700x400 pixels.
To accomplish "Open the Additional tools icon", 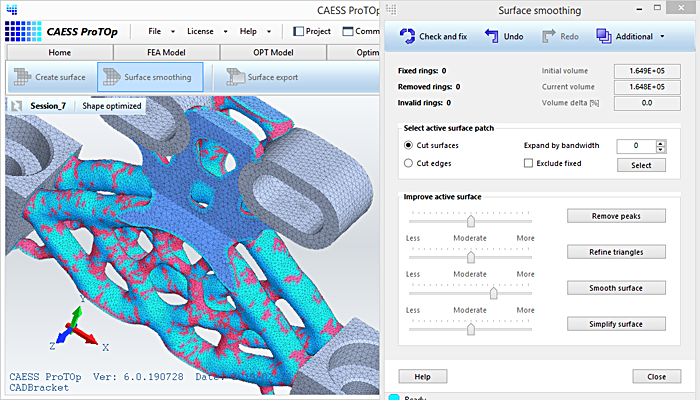I will [x=604, y=37].
